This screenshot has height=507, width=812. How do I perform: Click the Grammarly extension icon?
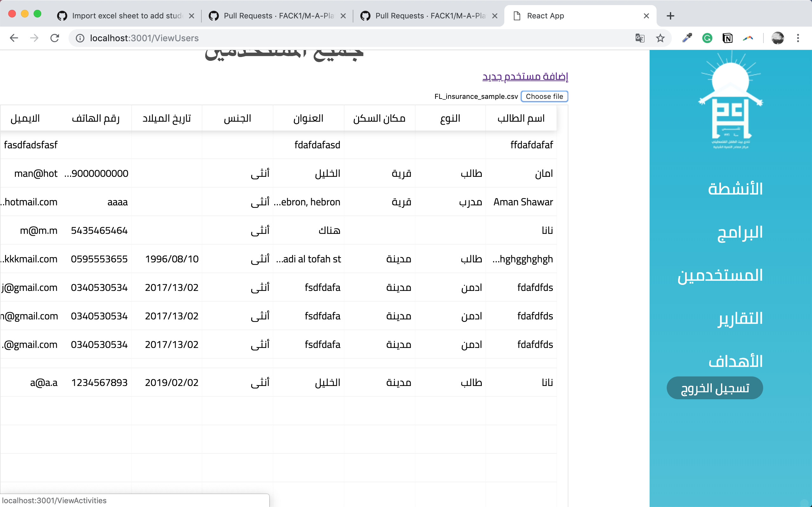[x=707, y=38]
